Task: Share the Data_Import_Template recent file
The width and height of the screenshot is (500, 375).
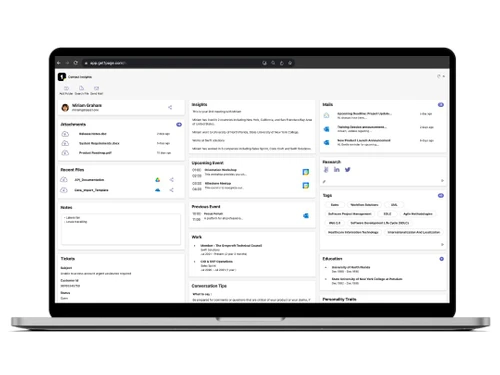Action: point(171,190)
